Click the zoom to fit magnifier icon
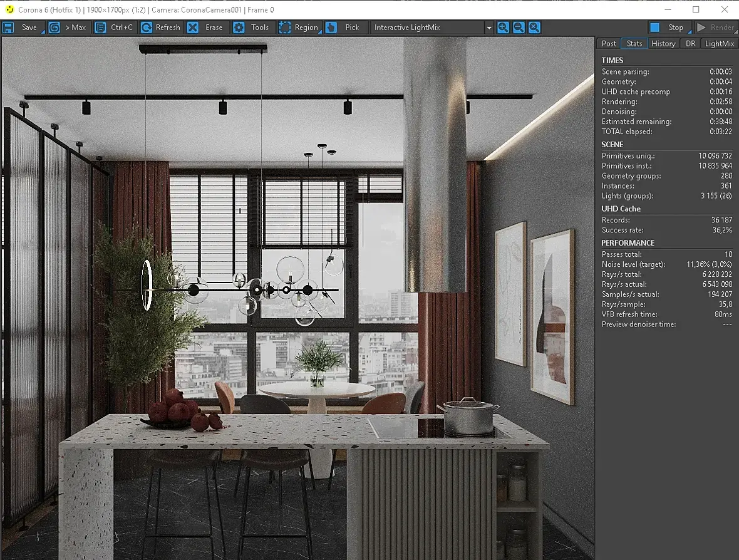This screenshot has width=739, height=560. [534, 28]
